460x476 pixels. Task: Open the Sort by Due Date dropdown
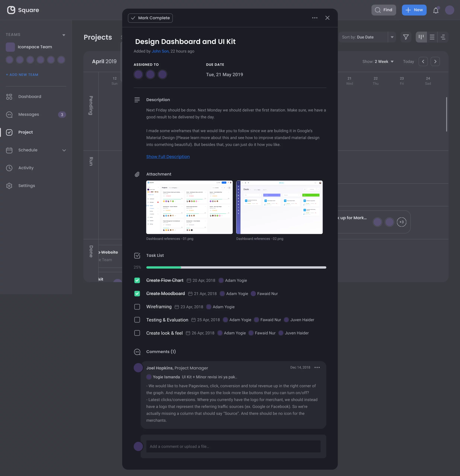coord(392,37)
